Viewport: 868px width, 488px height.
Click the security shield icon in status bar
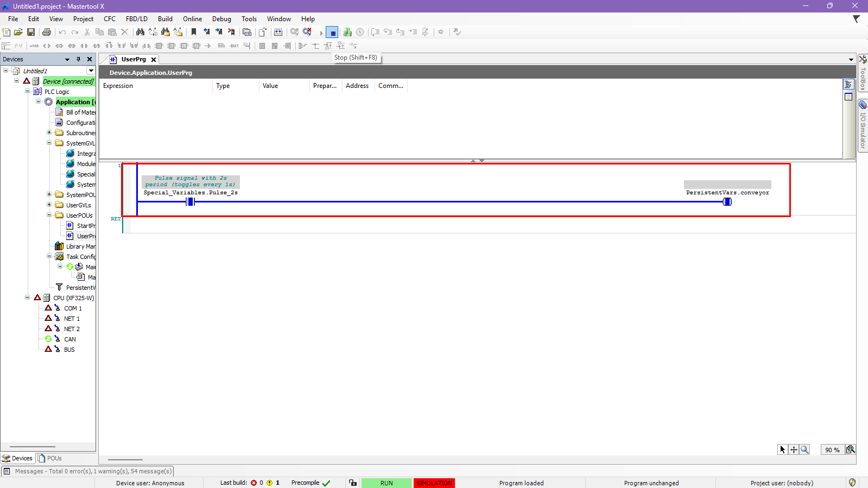coord(852,483)
